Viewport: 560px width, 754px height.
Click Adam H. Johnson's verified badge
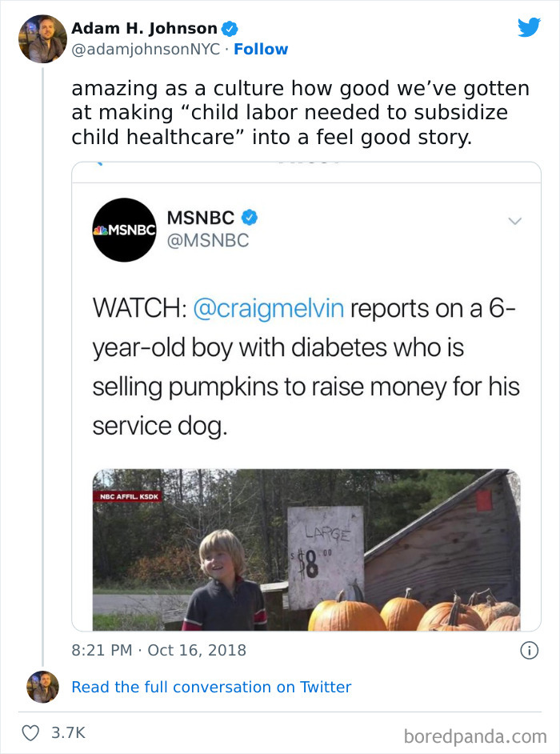(x=230, y=29)
